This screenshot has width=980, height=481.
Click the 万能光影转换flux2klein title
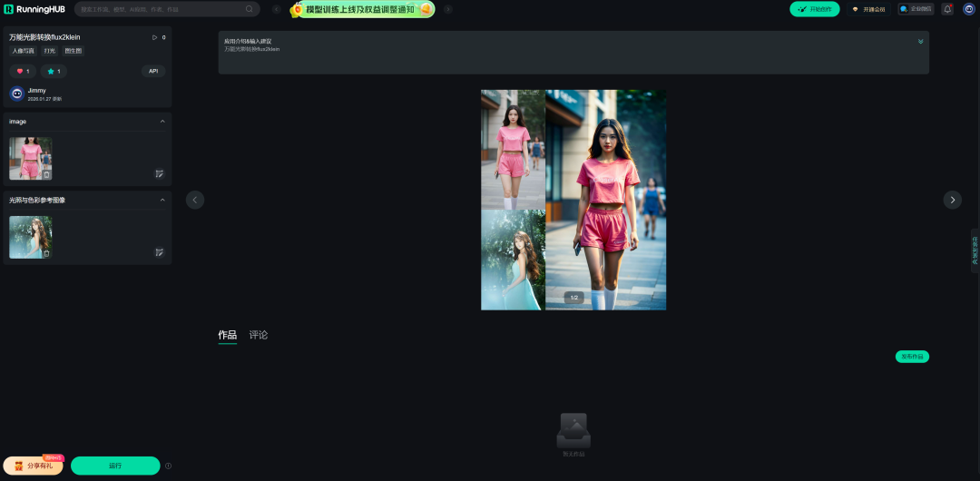click(44, 37)
